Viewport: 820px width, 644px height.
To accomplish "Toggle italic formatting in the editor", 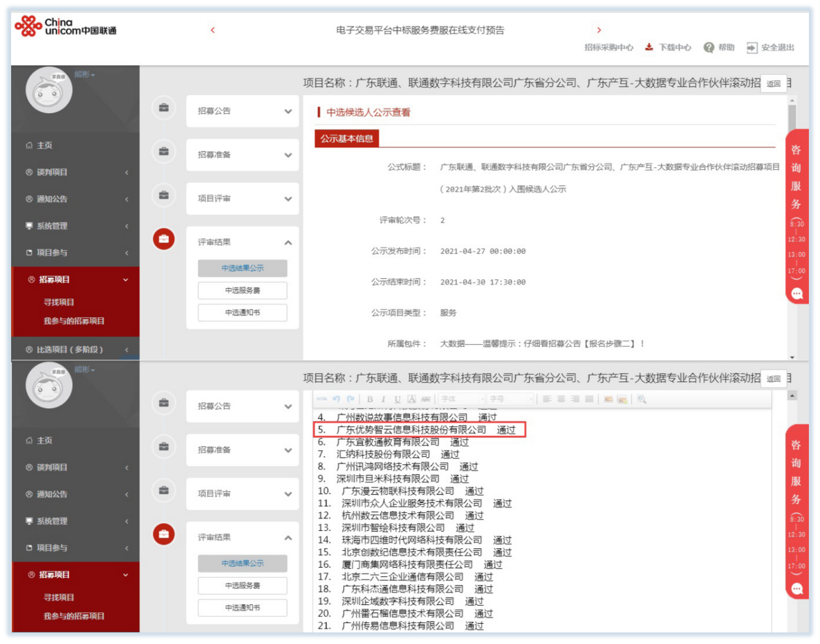I will 383,399.
